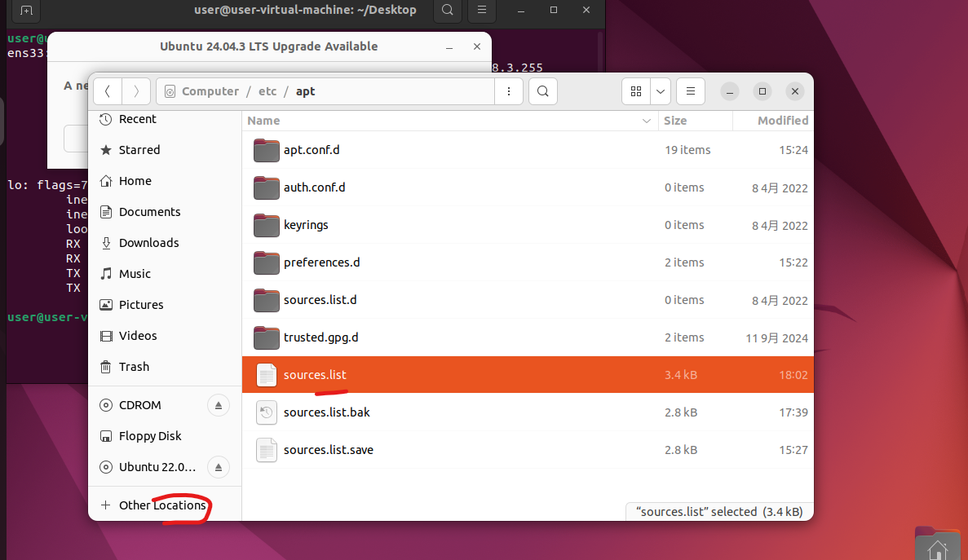Select the sources.list.d folder
The height and width of the screenshot is (560, 968).
[528, 300]
